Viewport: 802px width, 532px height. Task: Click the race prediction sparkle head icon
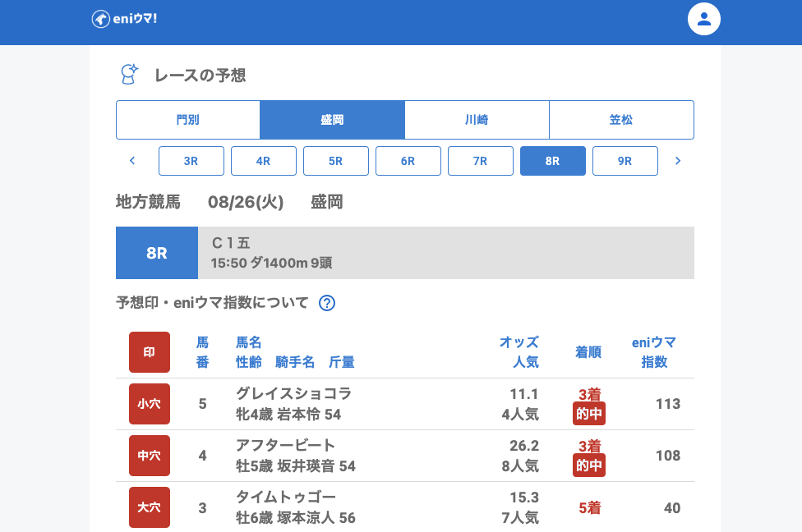(x=129, y=75)
